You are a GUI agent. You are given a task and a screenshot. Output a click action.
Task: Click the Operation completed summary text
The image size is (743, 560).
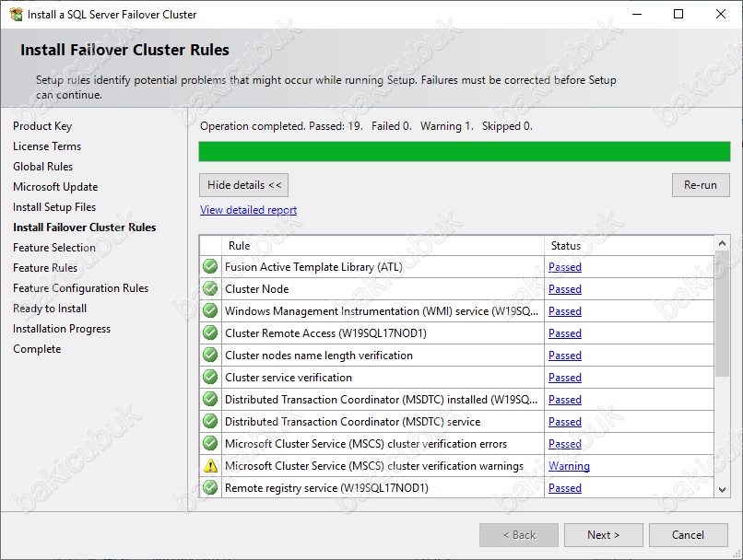click(366, 126)
